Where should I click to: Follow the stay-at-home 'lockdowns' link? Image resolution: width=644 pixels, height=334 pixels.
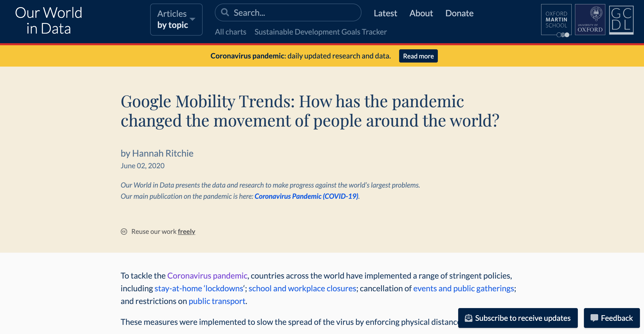coord(199,289)
